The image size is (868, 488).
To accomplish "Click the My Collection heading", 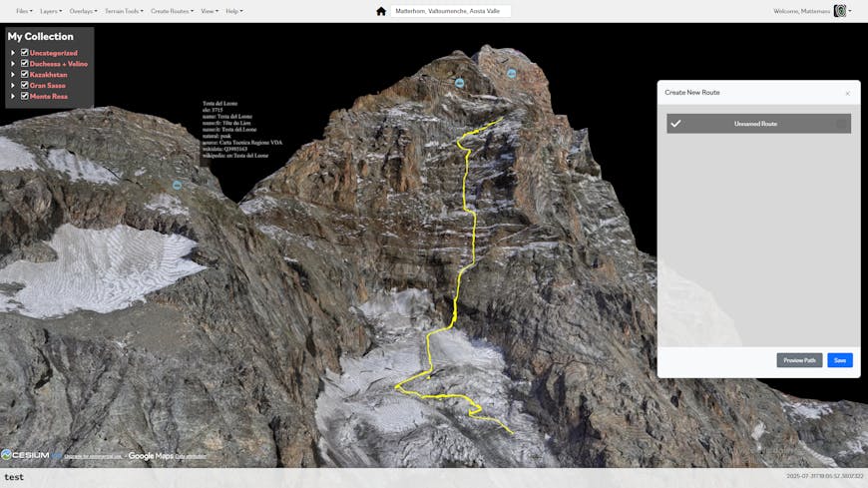I will [41, 37].
